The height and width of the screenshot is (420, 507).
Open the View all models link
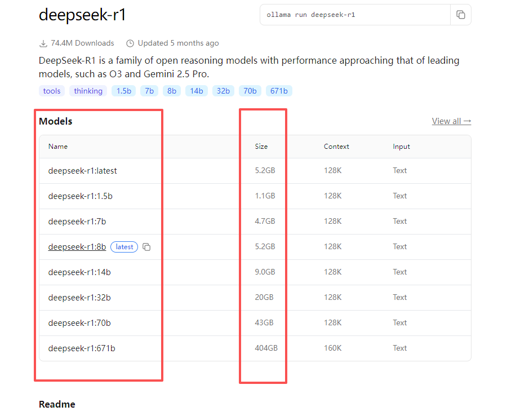coord(451,121)
